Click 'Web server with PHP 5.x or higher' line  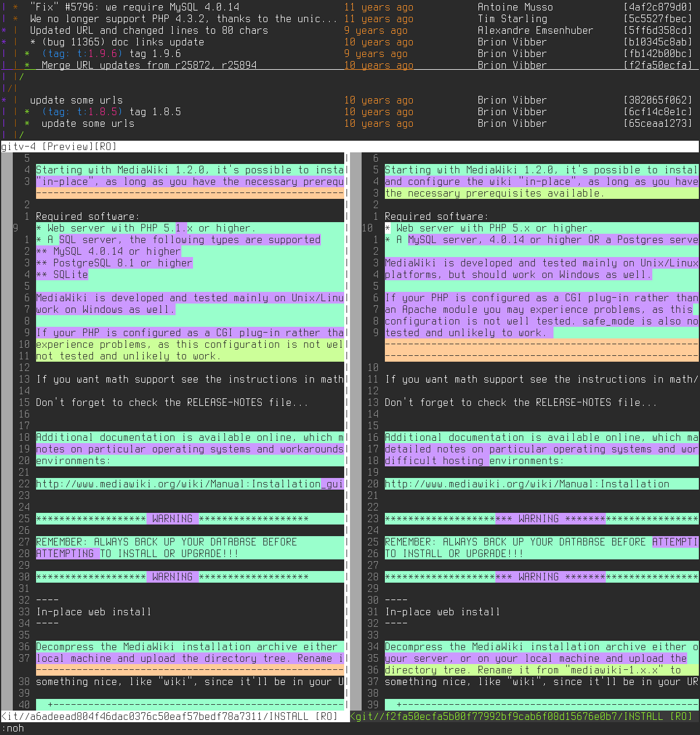[x=488, y=228]
